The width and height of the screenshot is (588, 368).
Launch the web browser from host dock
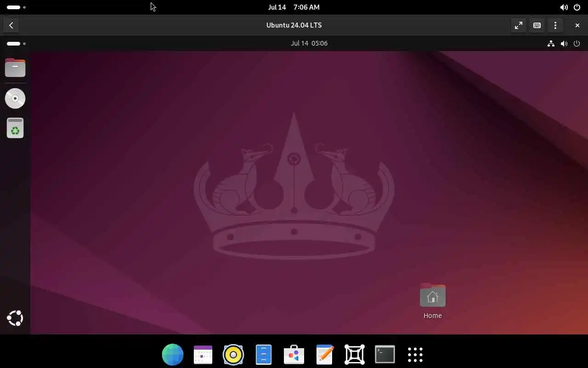tap(173, 355)
